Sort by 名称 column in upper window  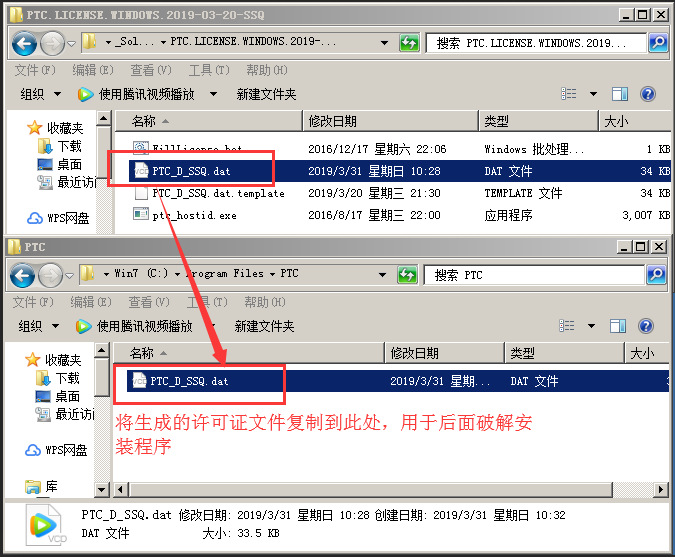[x=208, y=121]
